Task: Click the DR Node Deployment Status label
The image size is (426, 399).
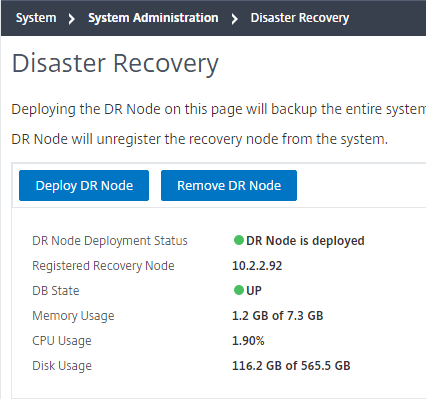Action: [110, 241]
